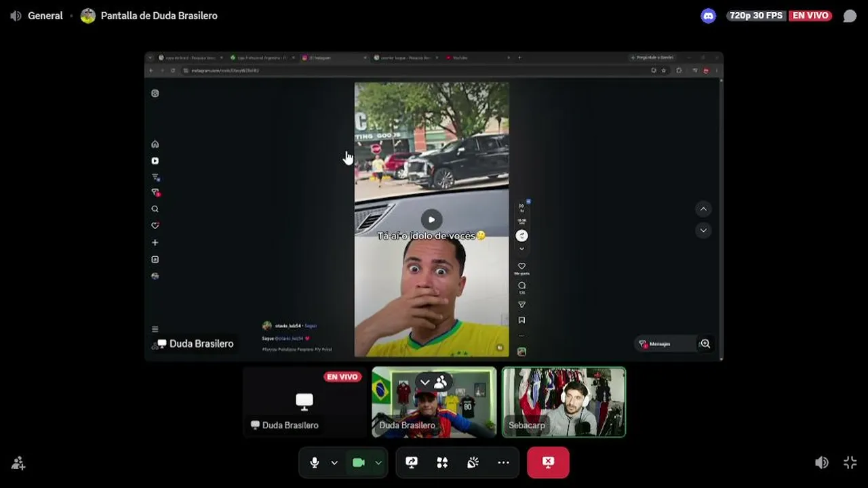Click the share screen button
Image resolution: width=868 pixels, height=488 pixels.
[412, 462]
